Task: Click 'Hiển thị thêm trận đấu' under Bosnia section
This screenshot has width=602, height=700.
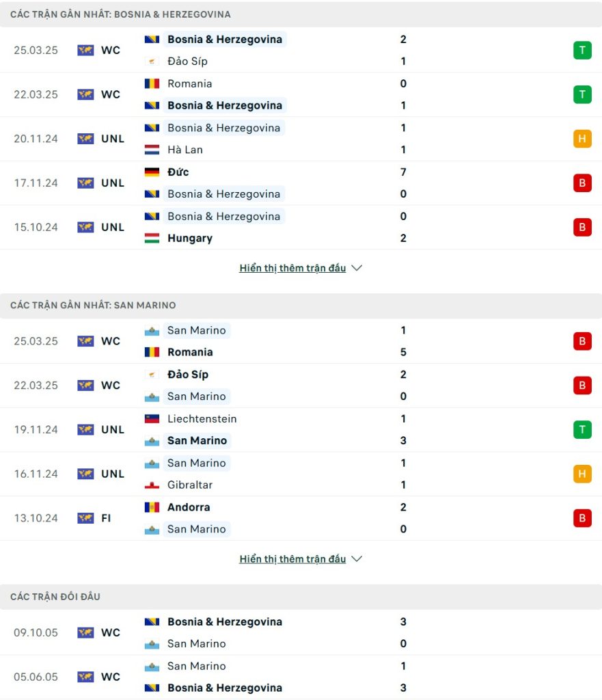Action: coord(292,268)
